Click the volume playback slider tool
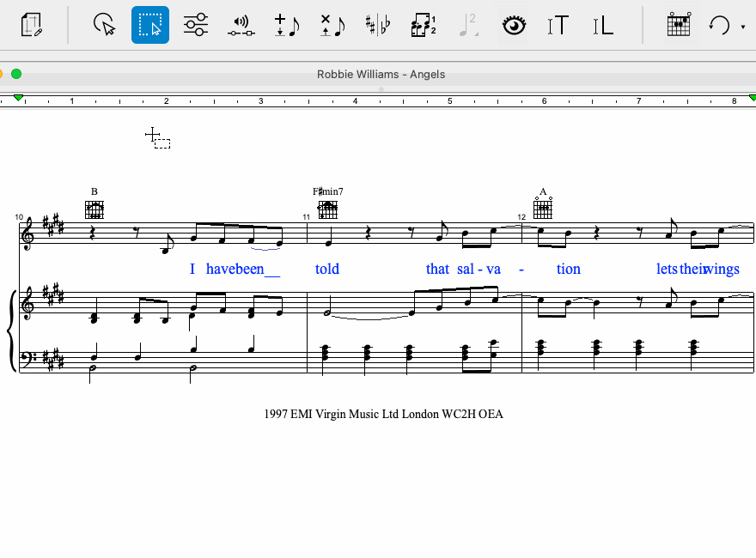Screen dimensions: 756x558 pos(241,25)
